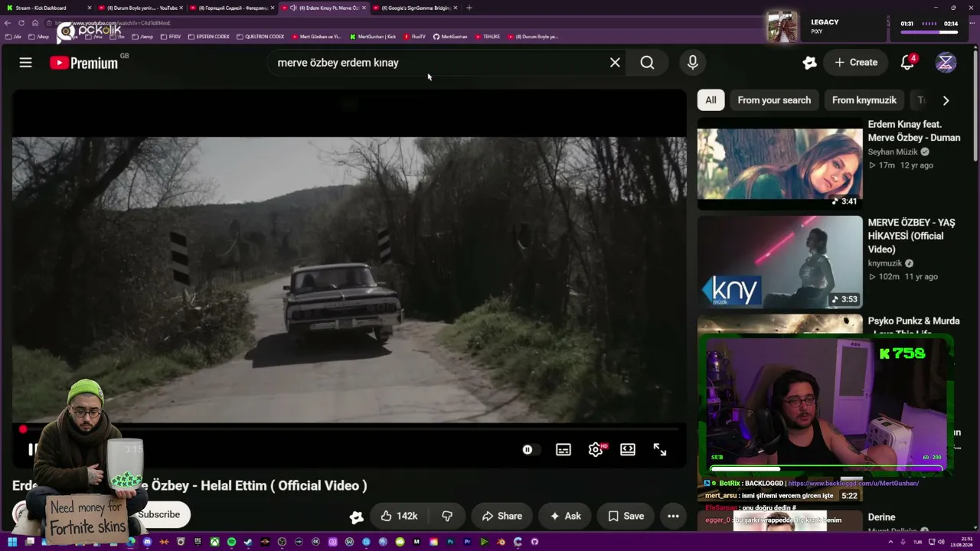
Task: Open Steam from the taskbar
Action: [248, 542]
